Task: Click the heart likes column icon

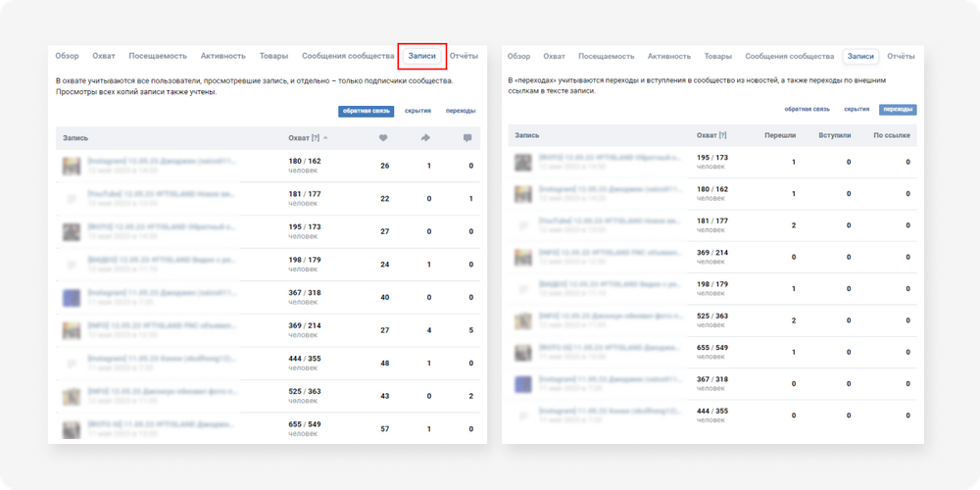Action: (x=384, y=138)
